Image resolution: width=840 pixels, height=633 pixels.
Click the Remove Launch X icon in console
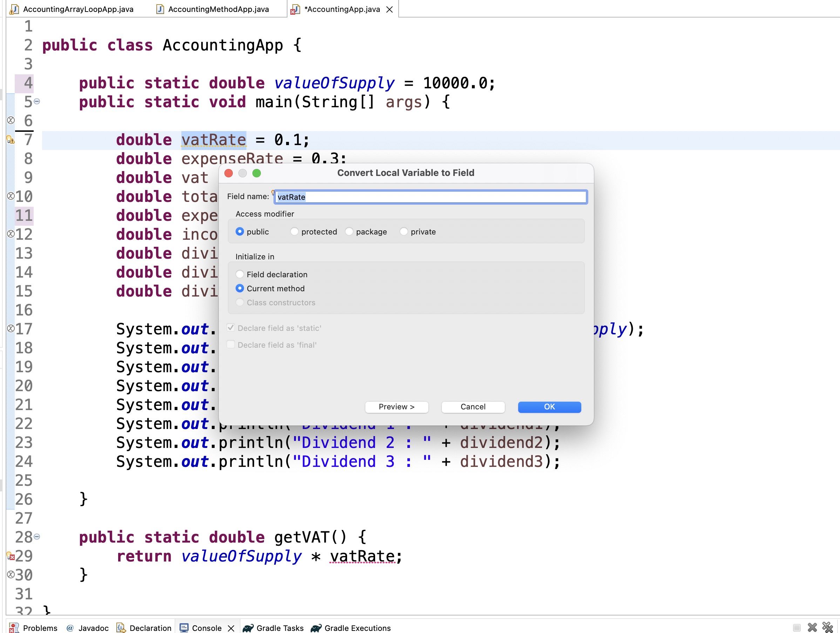pos(812,627)
